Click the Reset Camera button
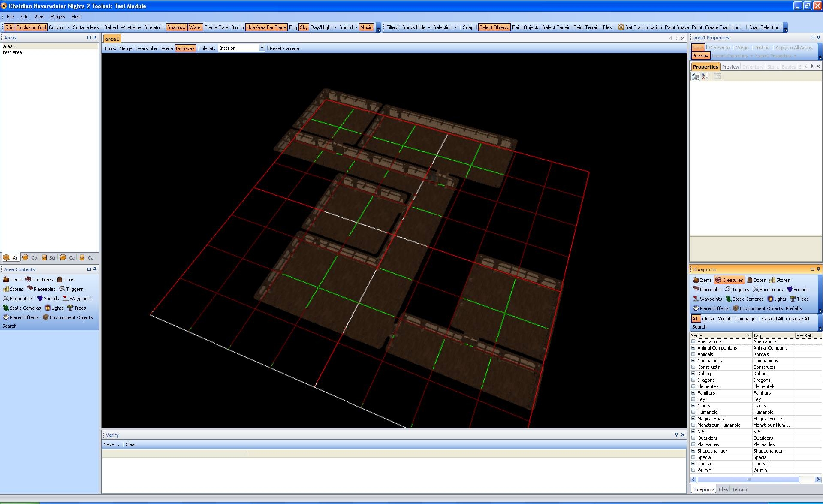823x504 pixels. click(x=284, y=48)
